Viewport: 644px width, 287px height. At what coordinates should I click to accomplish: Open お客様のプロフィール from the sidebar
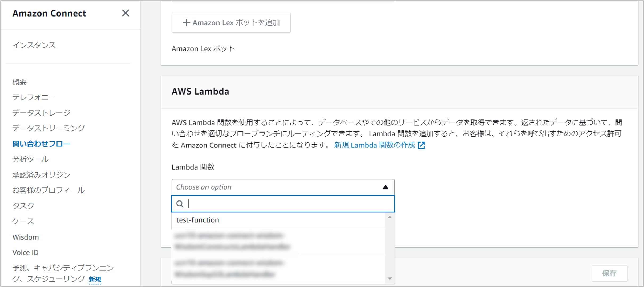pyautogui.click(x=48, y=190)
